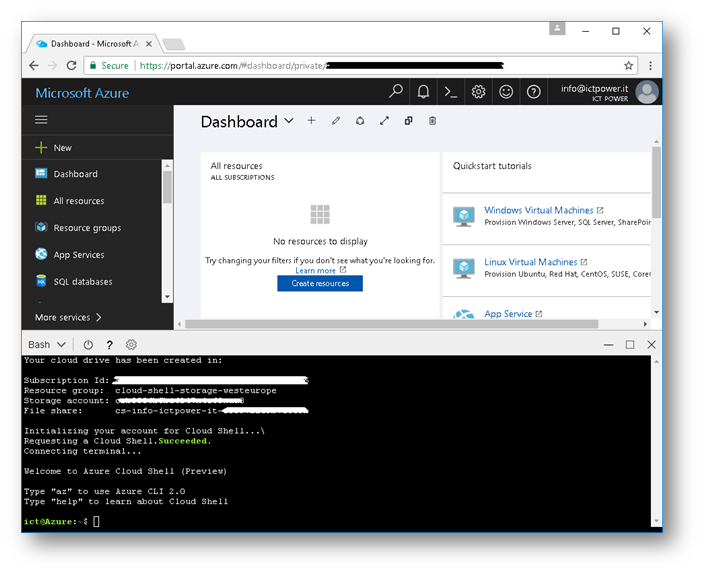The width and height of the screenshot is (705, 575).
Task: Click the dashboard vertical scrollbar down arrow
Action: (x=656, y=312)
